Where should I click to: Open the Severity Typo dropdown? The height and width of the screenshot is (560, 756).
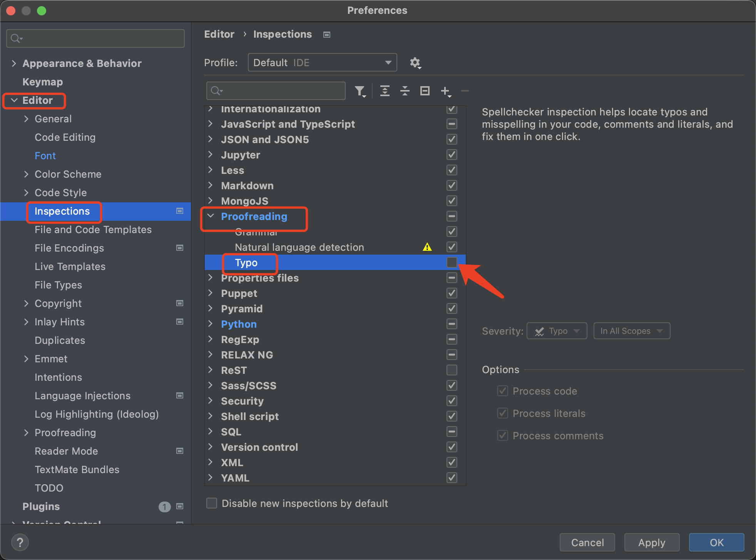click(x=557, y=331)
